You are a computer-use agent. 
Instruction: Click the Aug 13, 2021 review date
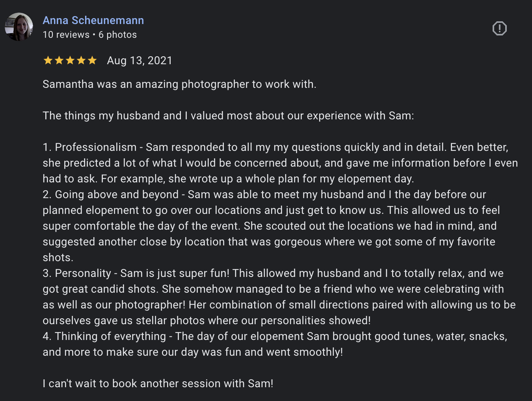point(140,60)
